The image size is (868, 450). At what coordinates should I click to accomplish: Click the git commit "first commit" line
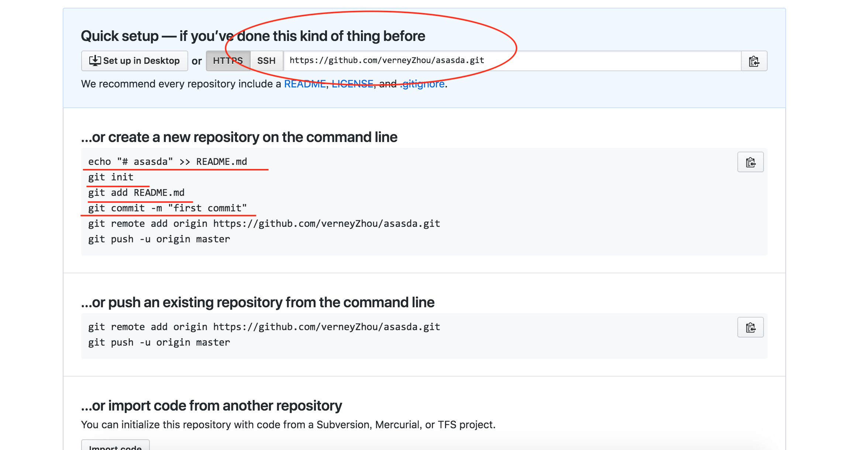point(168,208)
